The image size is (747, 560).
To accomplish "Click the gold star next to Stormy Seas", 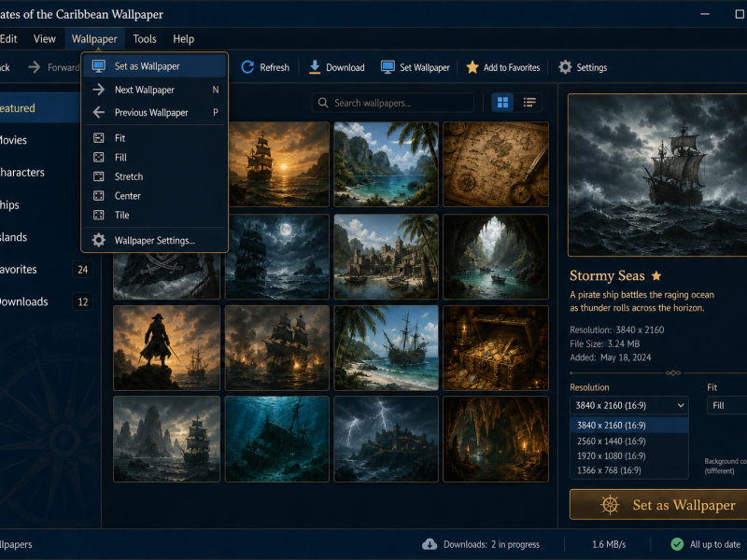I will tap(656, 275).
